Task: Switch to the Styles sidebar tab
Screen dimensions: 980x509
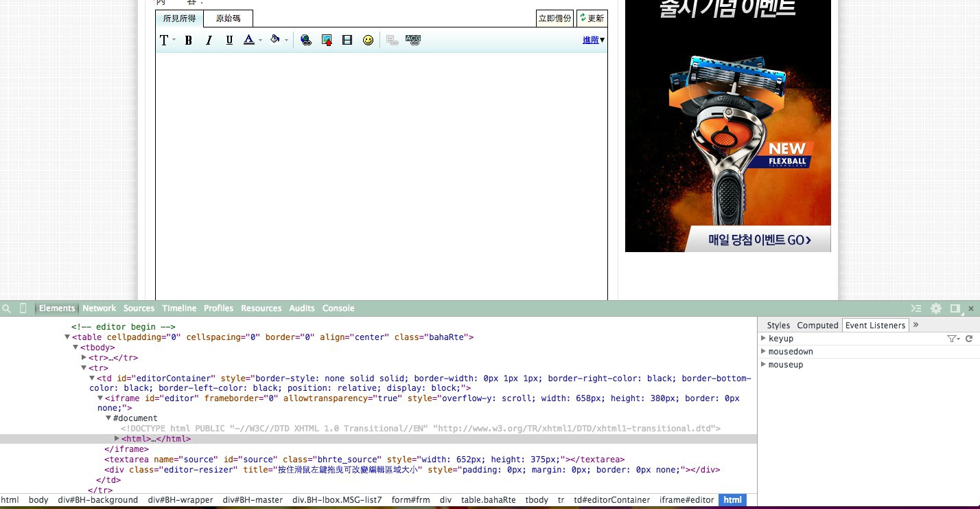Action: (778, 326)
